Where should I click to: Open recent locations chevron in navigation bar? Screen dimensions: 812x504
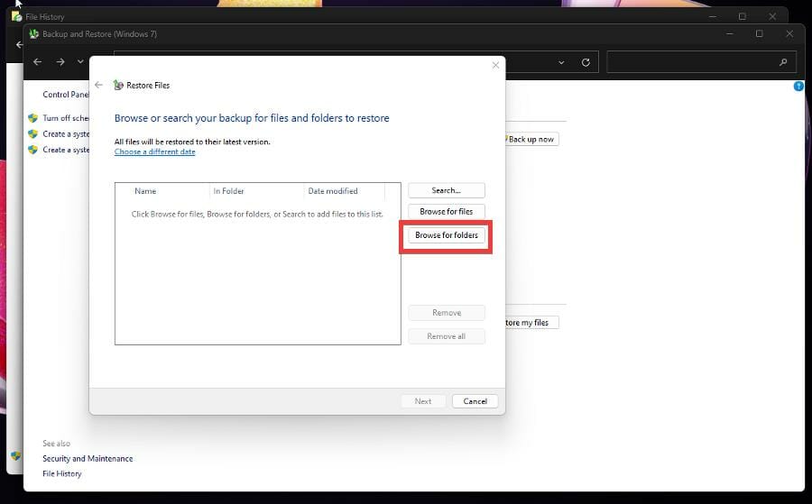[x=80, y=61]
